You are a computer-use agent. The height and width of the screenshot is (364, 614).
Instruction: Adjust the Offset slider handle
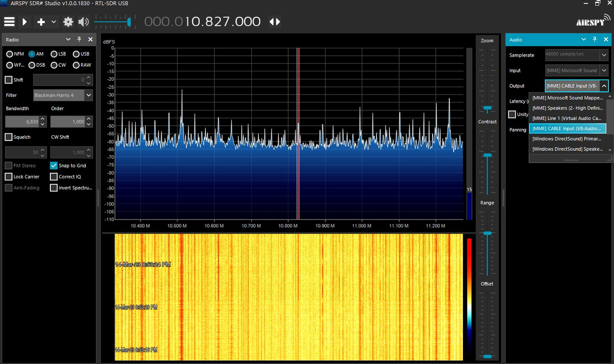pos(487,356)
